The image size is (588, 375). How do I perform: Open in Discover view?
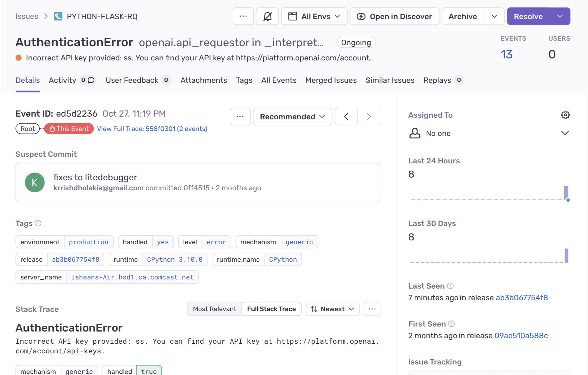coord(394,16)
